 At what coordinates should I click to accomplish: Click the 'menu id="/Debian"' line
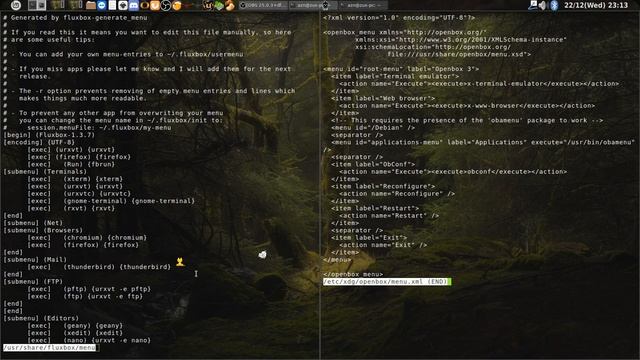(373, 128)
